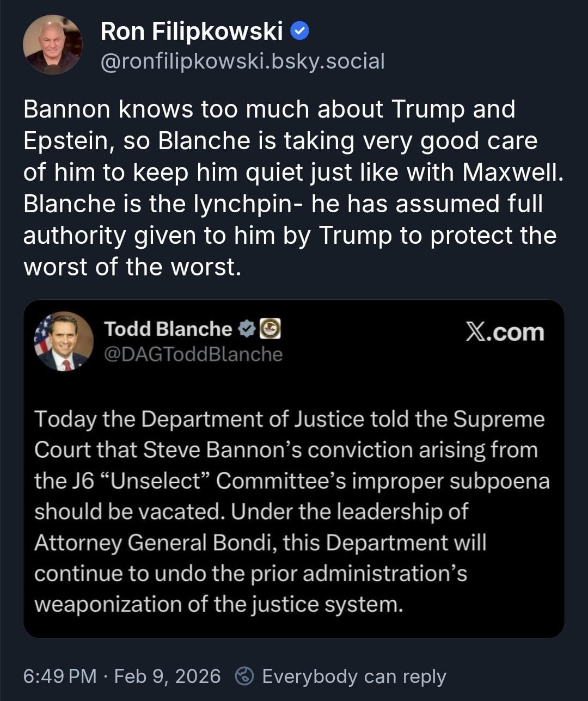Viewport: 588px width, 701px height.
Task: Visit the @ronfilipkowski.bsky.social handle
Action: [242, 62]
